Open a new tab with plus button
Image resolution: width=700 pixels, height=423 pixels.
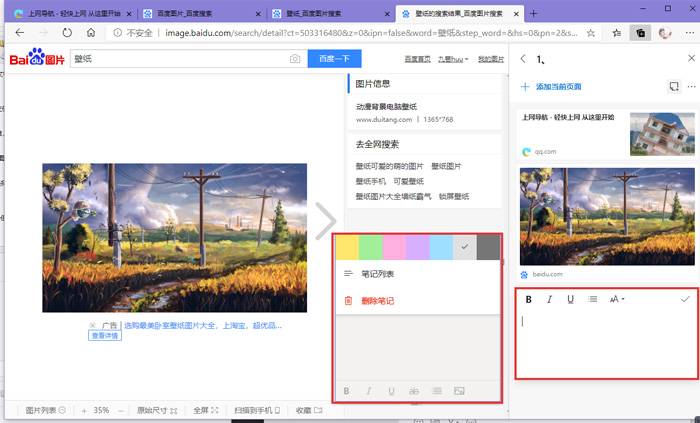coord(533,13)
